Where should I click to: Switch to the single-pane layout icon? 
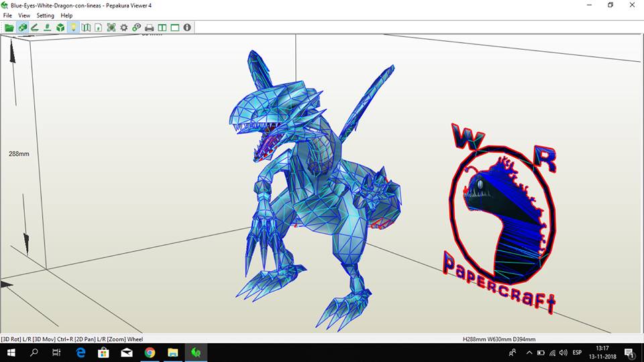pyautogui.click(x=175, y=28)
